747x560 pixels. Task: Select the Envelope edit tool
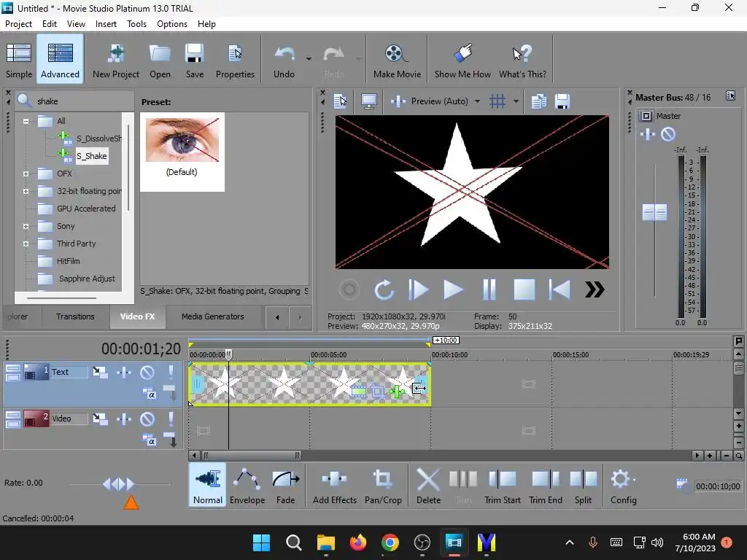pyautogui.click(x=247, y=486)
